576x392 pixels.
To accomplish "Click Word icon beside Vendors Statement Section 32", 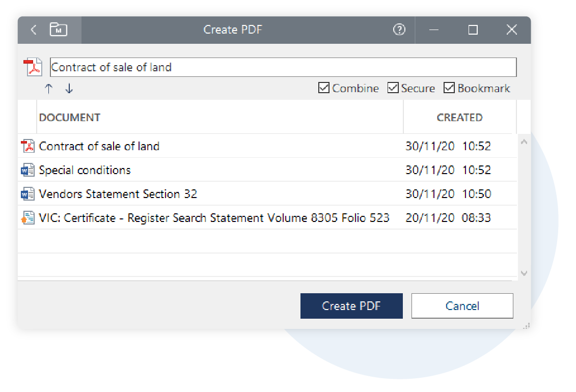I will tap(28, 194).
